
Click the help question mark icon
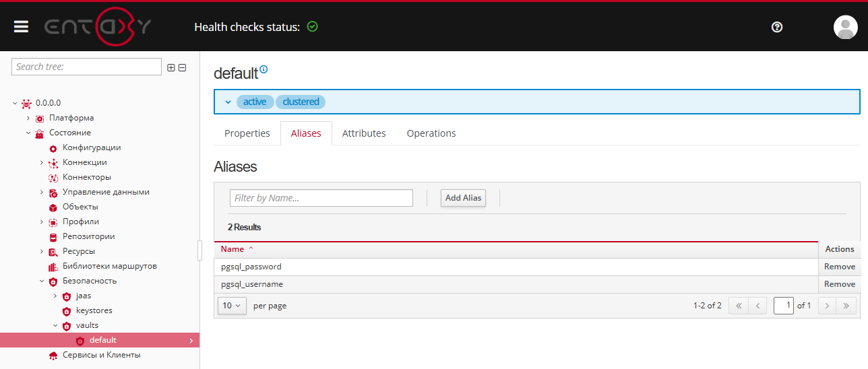[777, 27]
